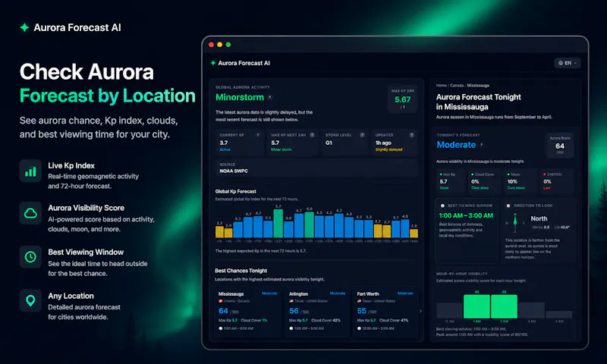Click the Slightly delayed status text

(x=388, y=149)
